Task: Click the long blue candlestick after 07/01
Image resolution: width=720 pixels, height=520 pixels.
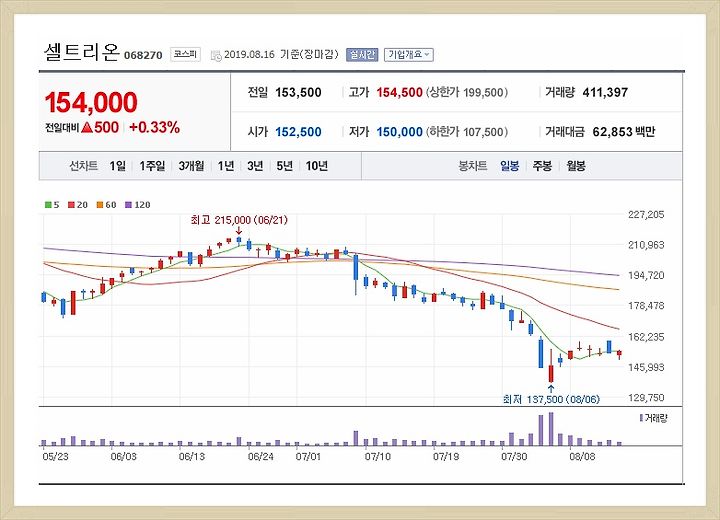Action: tap(355, 273)
